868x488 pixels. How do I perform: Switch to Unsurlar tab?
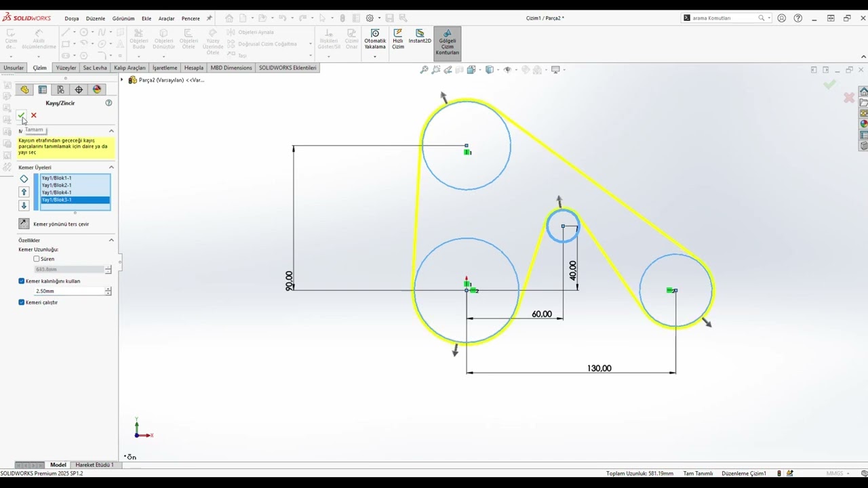tap(14, 68)
